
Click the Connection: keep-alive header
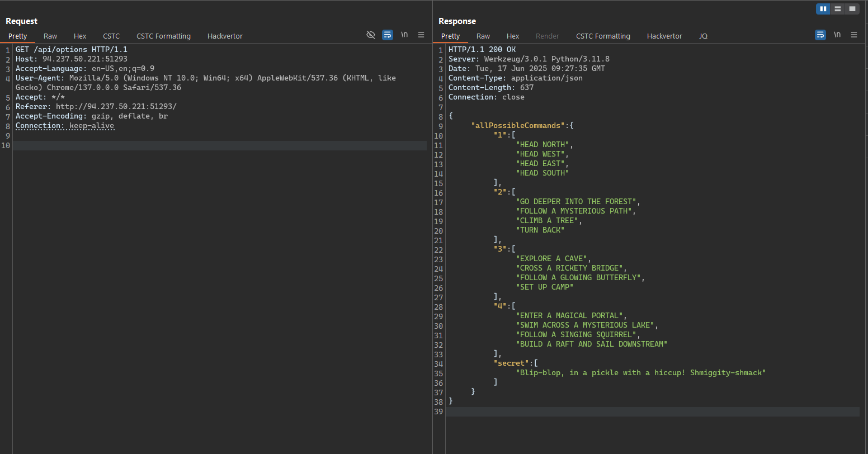point(64,126)
